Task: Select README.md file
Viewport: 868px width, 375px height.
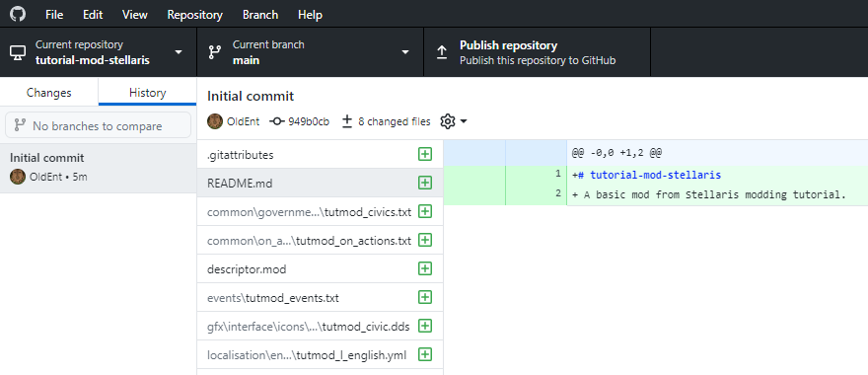Action: [320, 184]
